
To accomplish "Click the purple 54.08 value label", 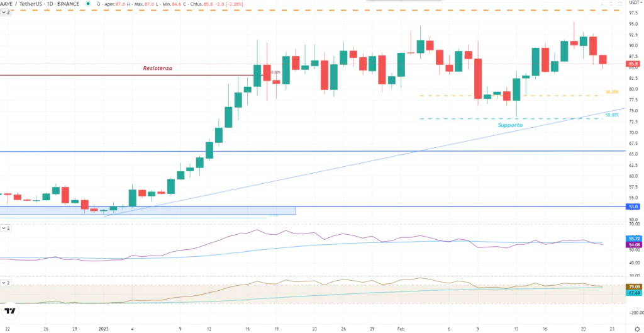I will click(x=633, y=245).
